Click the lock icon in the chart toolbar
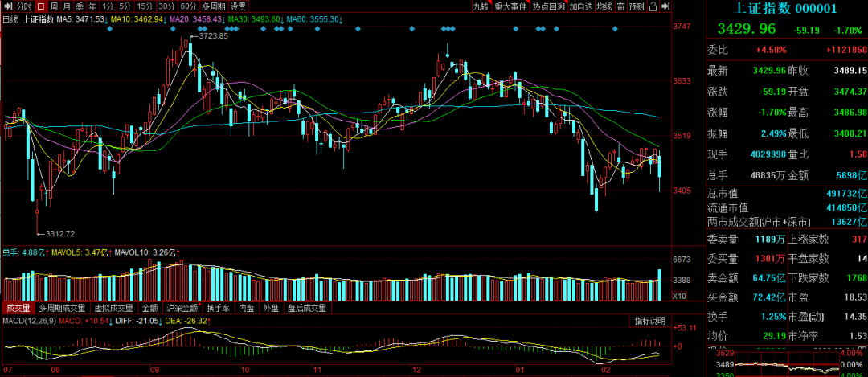 [x=653, y=6]
